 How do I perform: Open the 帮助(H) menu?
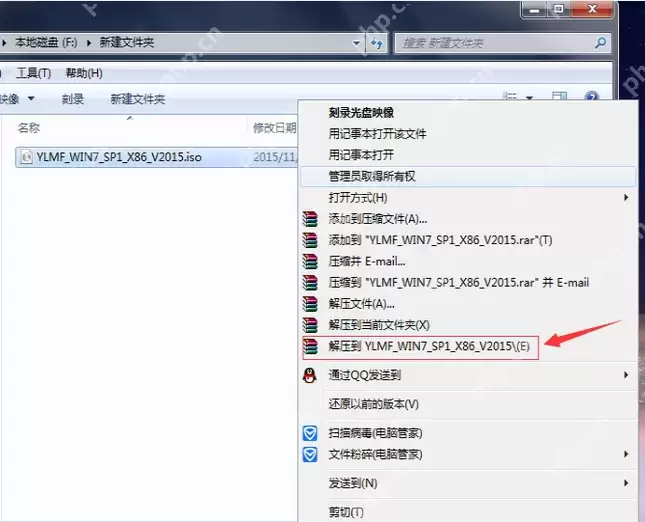84,74
